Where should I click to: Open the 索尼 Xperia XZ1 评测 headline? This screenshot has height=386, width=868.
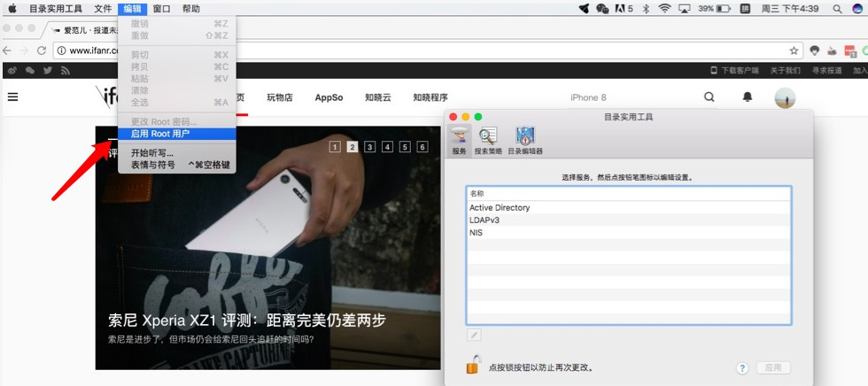(247, 320)
